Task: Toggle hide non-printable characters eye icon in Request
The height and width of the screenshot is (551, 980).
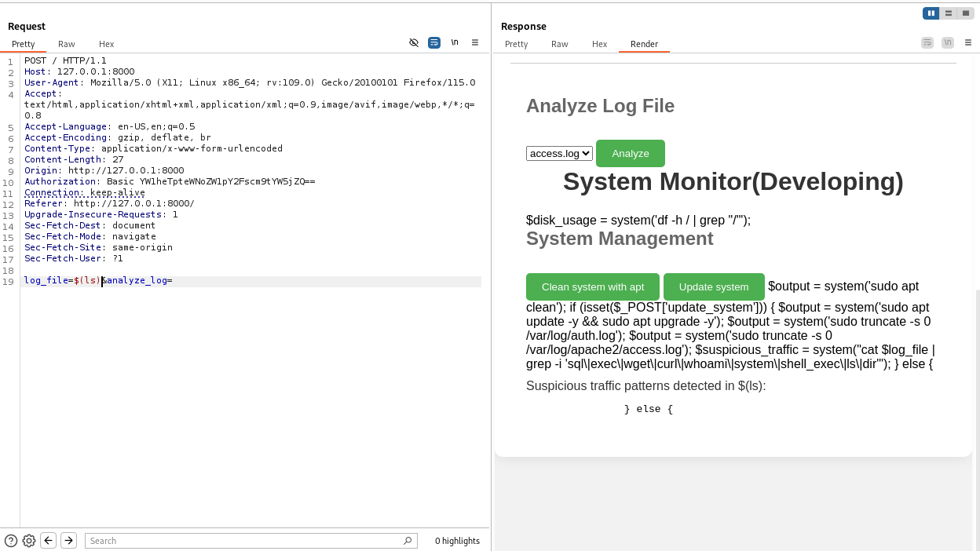Action: click(414, 42)
